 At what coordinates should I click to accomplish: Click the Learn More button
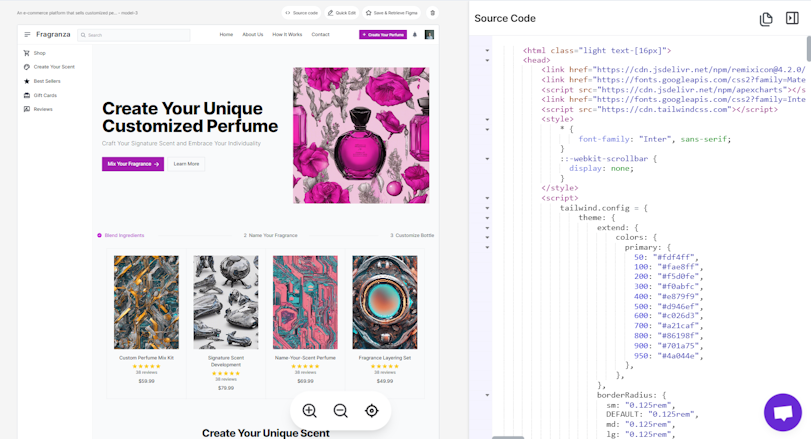click(186, 164)
